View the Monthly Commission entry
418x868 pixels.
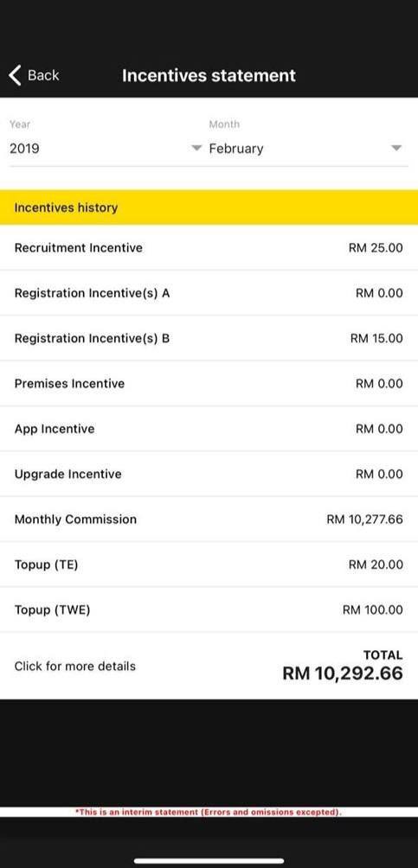(209, 520)
